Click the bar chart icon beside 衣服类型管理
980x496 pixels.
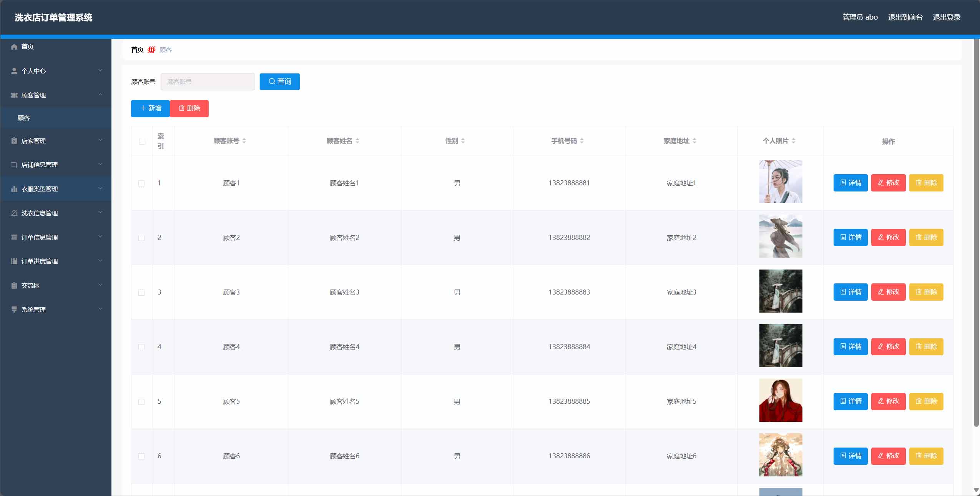coord(14,189)
